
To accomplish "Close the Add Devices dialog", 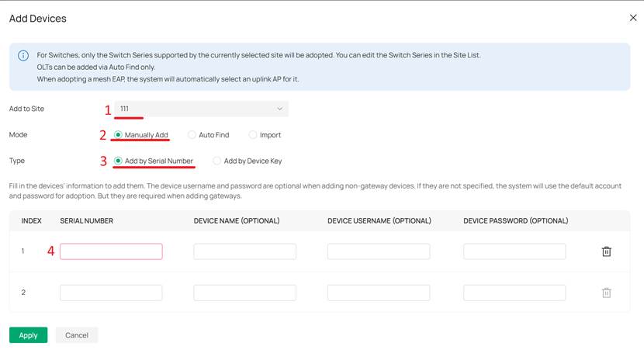I will [x=633, y=18].
